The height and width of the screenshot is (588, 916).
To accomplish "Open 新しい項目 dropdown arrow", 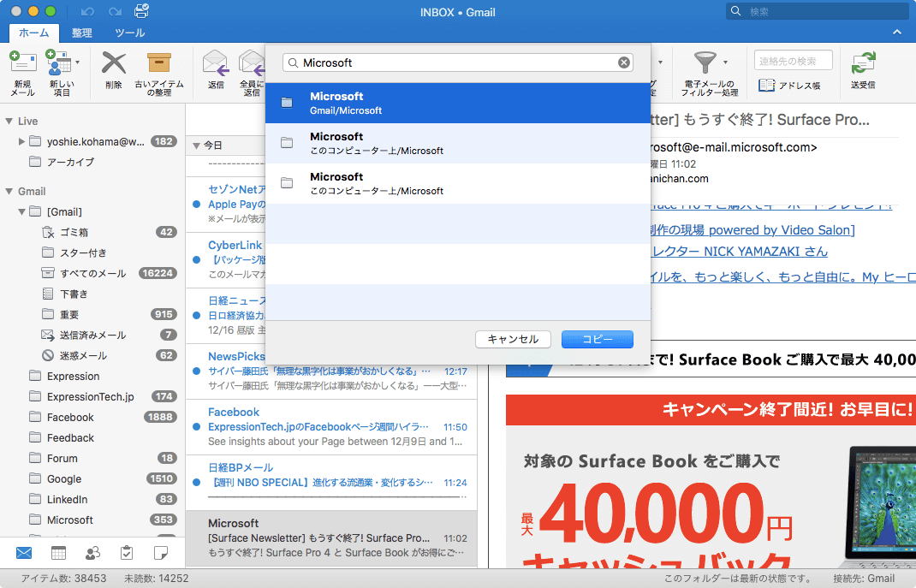I will (x=77, y=62).
